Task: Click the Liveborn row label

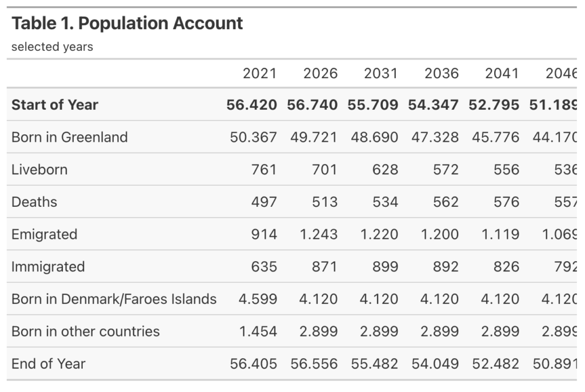Action: (x=39, y=170)
